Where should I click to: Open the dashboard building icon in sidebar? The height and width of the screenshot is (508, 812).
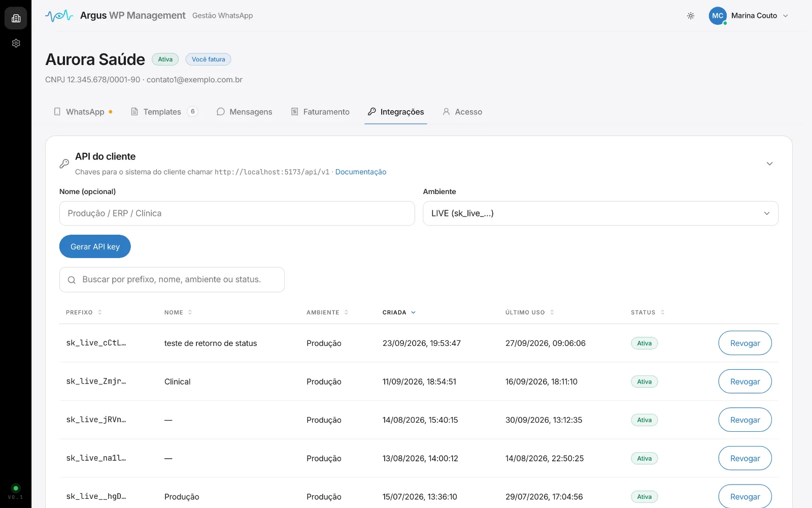click(x=16, y=18)
